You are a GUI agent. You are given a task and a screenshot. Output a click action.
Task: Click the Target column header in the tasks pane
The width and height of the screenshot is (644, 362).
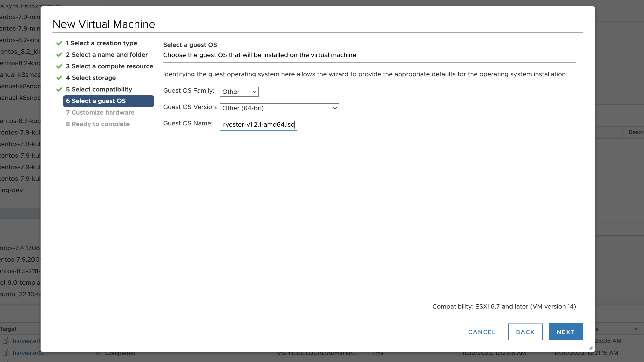[8, 329]
